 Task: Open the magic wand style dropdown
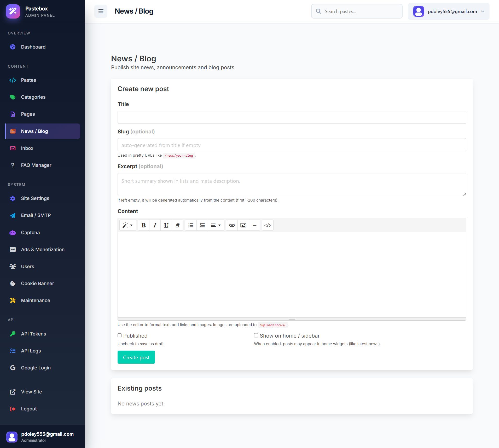coord(128,225)
